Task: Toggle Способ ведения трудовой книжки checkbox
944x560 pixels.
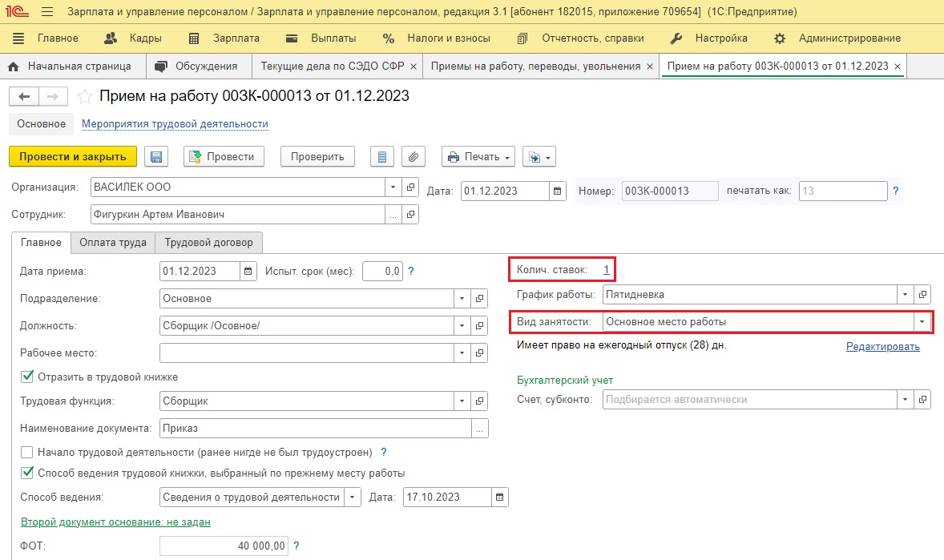Action: point(27,473)
